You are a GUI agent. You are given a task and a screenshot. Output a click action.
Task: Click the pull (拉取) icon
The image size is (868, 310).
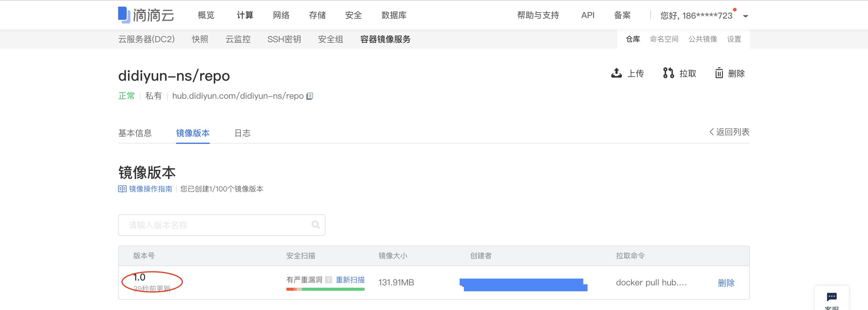(x=668, y=73)
